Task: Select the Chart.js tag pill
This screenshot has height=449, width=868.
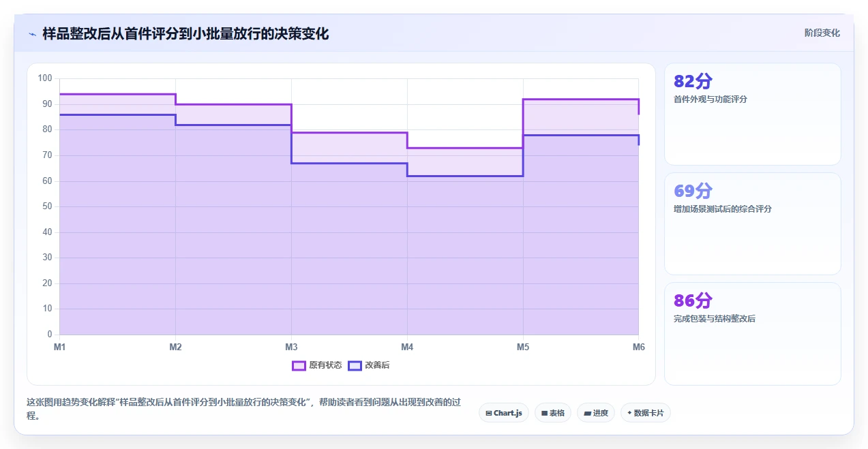Action: coord(504,413)
